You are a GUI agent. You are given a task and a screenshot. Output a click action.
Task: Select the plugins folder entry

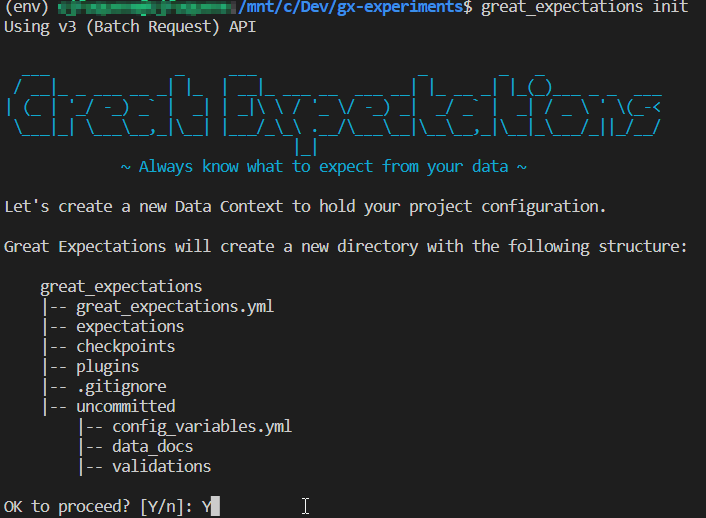107,366
